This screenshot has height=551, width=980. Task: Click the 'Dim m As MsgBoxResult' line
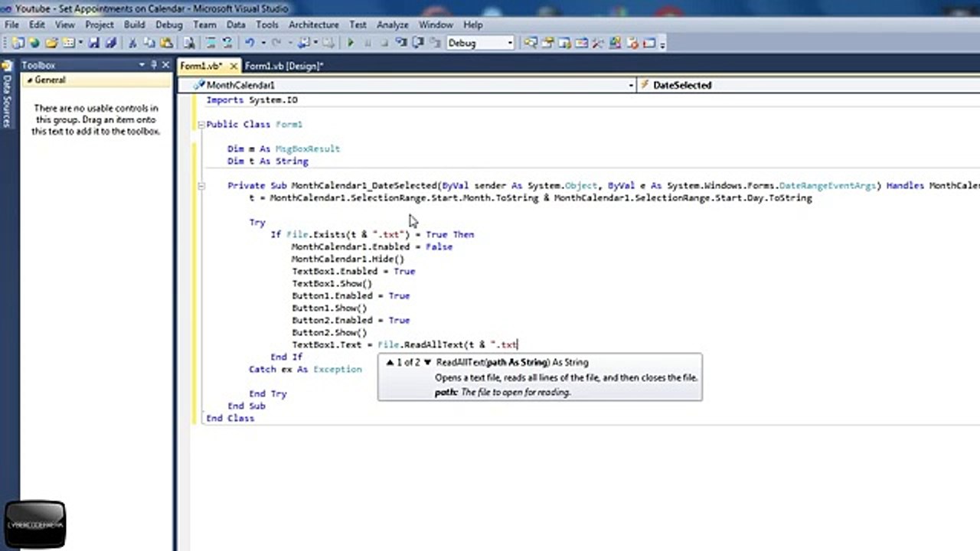pos(283,148)
